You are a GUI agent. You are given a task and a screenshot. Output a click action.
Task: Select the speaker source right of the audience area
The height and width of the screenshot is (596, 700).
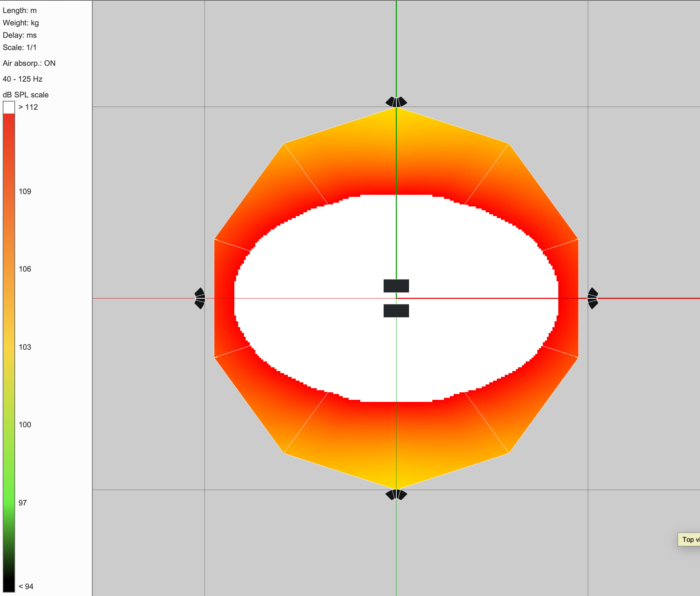click(593, 298)
